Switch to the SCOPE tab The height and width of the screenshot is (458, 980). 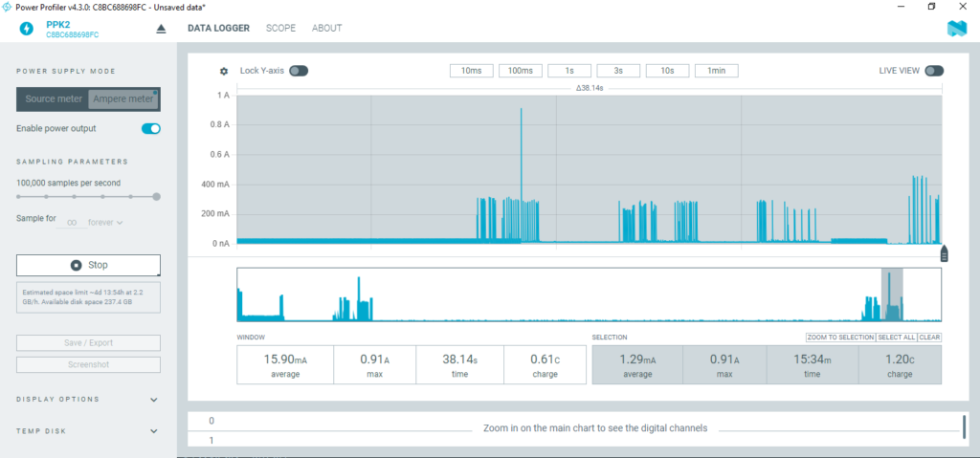click(x=280, y=28)
